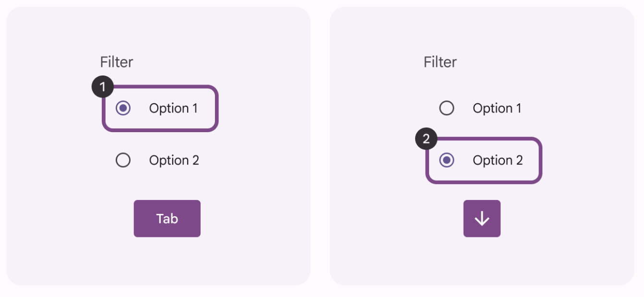Click the purple focus ring around right Option 2
This screenshot has height=297, width=644.
coord(540,160)
